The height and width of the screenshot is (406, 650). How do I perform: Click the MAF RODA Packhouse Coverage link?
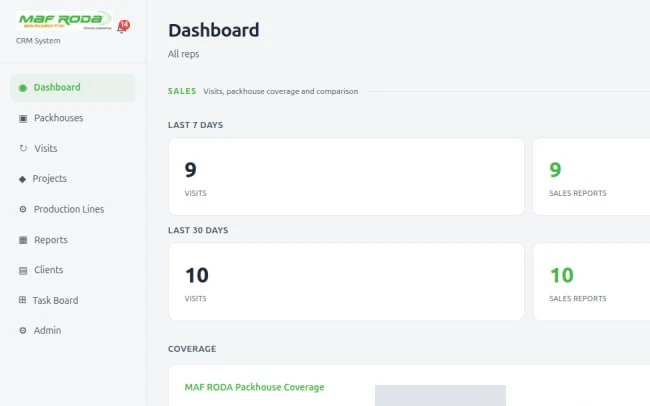tap(254, 387)
